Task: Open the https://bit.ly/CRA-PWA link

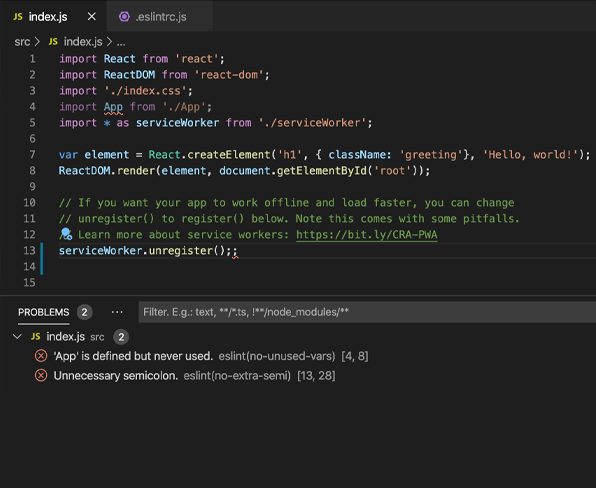Action: 366,234
